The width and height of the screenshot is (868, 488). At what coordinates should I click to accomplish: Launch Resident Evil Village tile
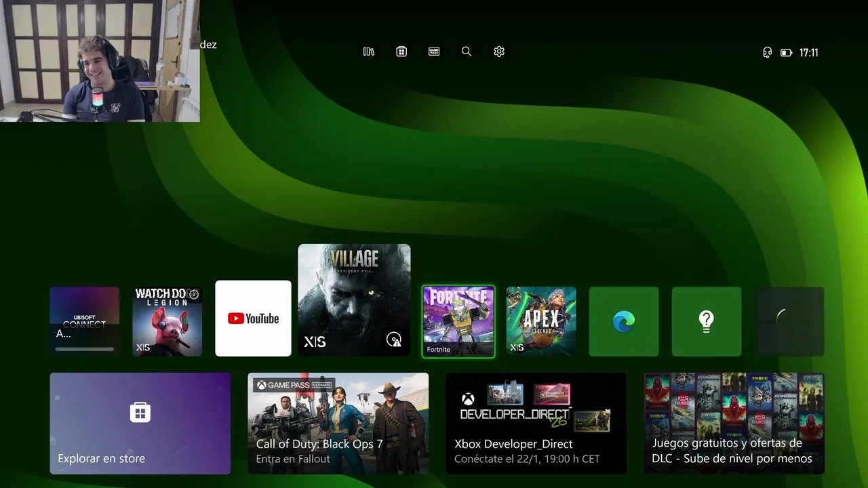click(x=354, y=300)
